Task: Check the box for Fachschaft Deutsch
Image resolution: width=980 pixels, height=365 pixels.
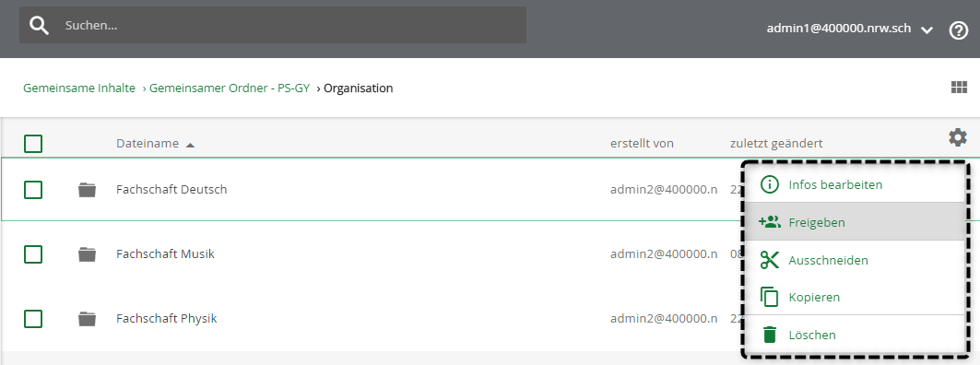Action: 33,189
